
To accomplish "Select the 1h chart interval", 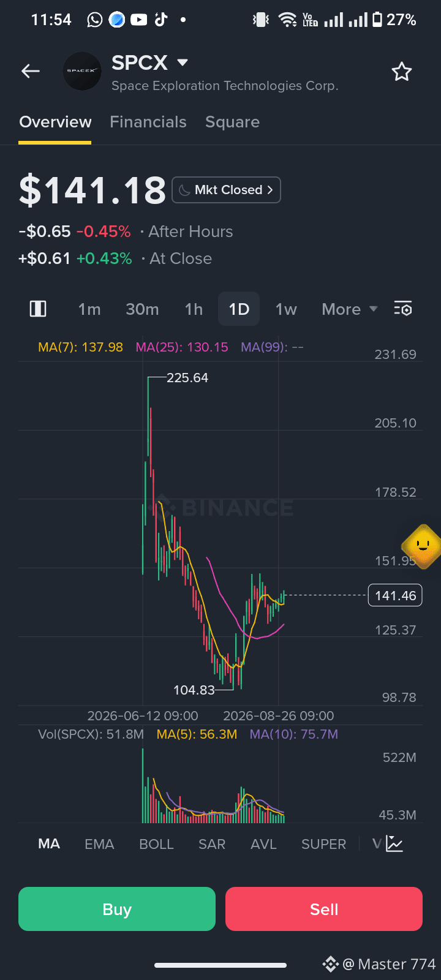I will coord(194,309).
